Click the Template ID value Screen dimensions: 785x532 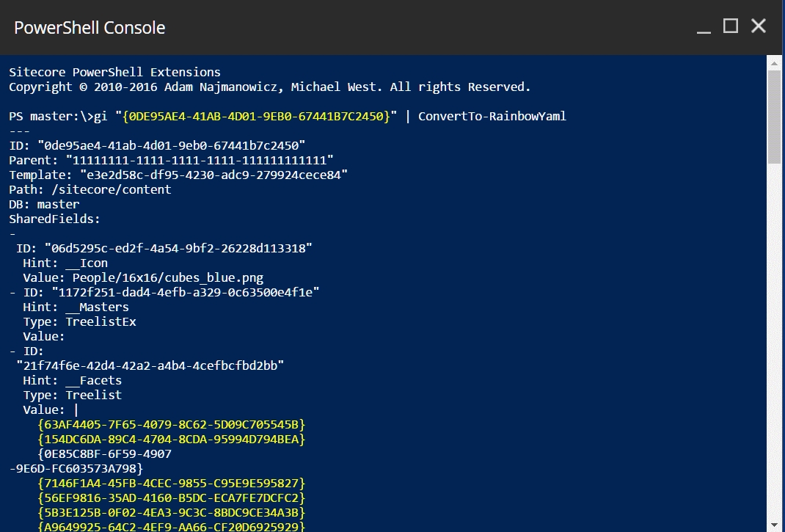[x=207, y=175]
